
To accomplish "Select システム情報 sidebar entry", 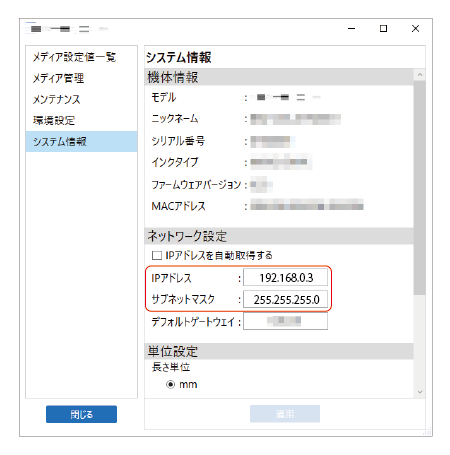I will pyautogui.click(x=81, y=141).
